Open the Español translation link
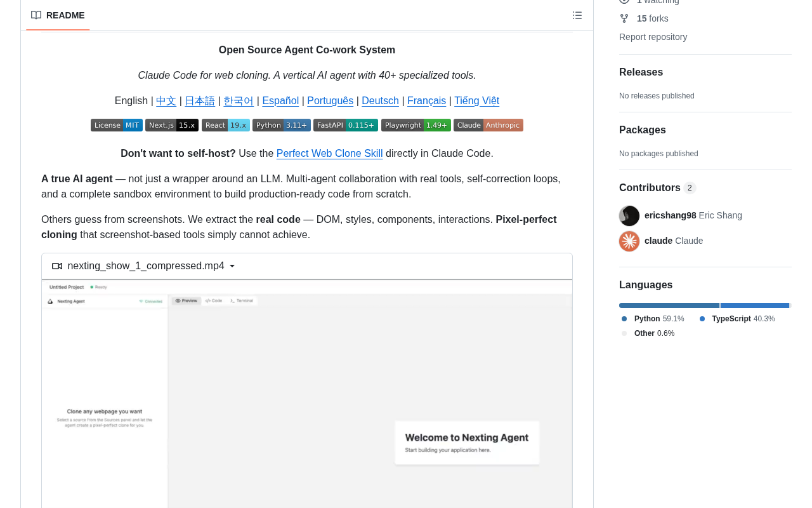This screenshot has width=812, height=508. pos(280,101)
